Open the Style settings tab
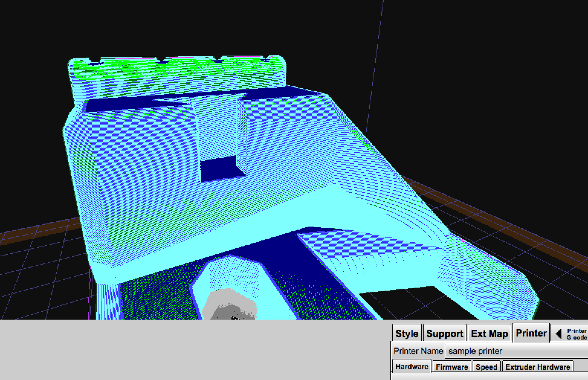The height and width of the screenshot is (380, 588). coord(407,333)
